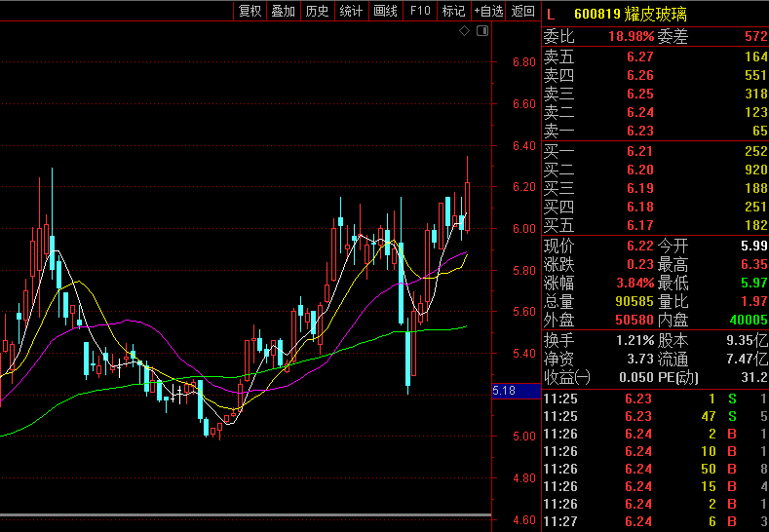This screenshot has height=532, width=769.
Task: Click the stock code 600819
Action: [597, 14]
